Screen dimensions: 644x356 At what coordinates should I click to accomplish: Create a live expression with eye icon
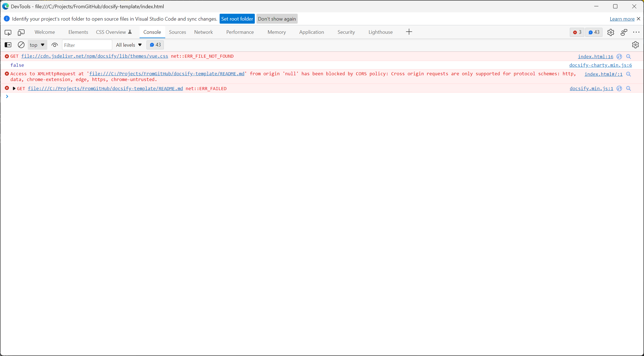coord(55,45)
